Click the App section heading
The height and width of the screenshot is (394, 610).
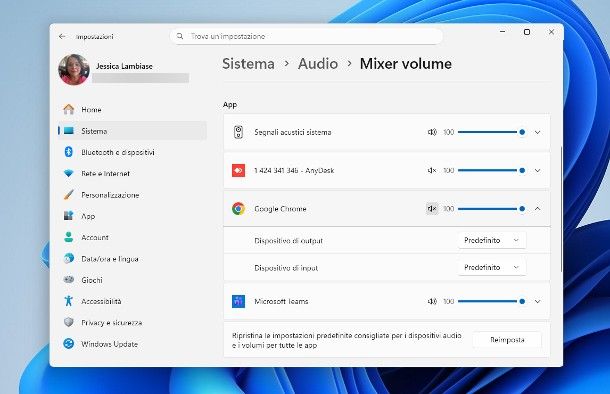point(230,105)
